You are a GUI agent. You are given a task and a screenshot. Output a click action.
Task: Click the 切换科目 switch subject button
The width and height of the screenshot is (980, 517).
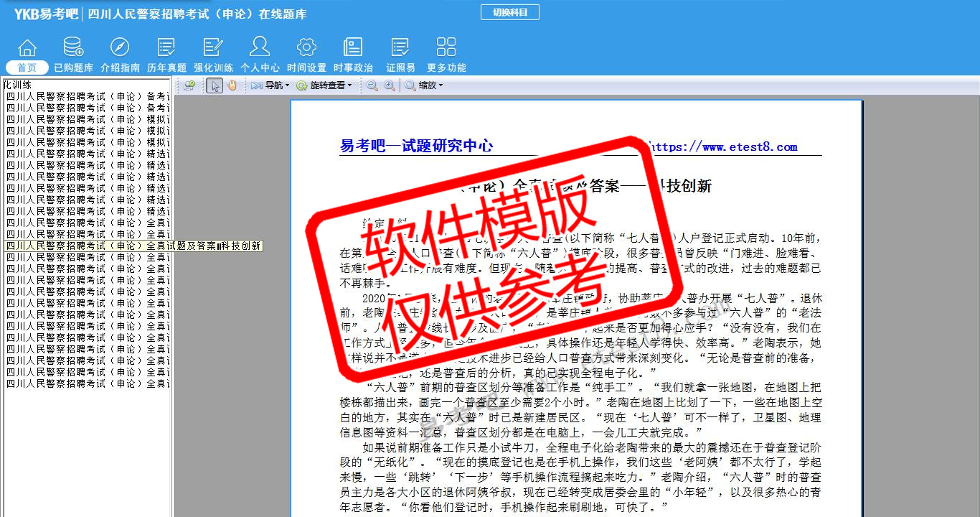pos(509,12)
